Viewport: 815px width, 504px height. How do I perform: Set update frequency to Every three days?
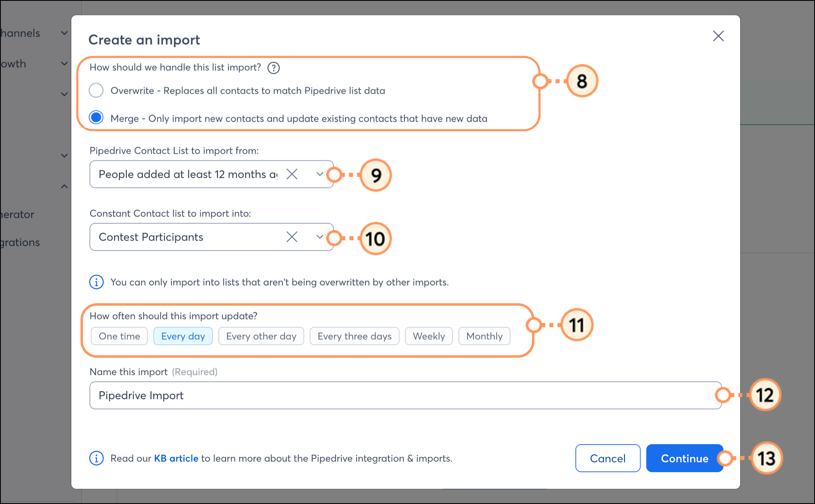[x=354, y=336]
